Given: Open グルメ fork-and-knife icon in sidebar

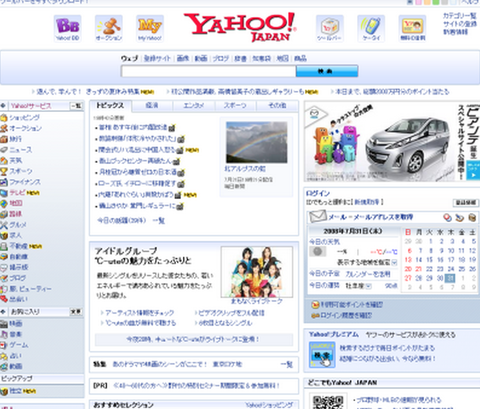Looking at the screenshot, I should (4, 224).
